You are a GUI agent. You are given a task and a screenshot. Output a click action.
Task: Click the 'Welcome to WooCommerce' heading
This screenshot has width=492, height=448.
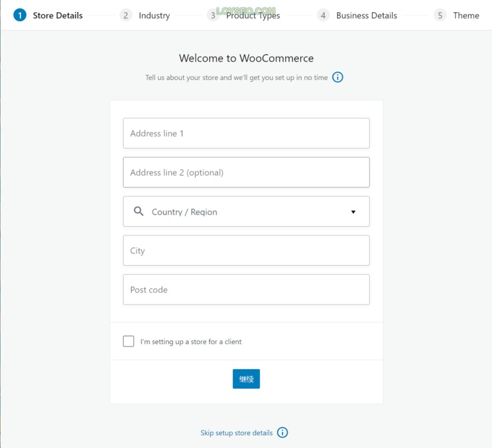[x=246, y=58]
